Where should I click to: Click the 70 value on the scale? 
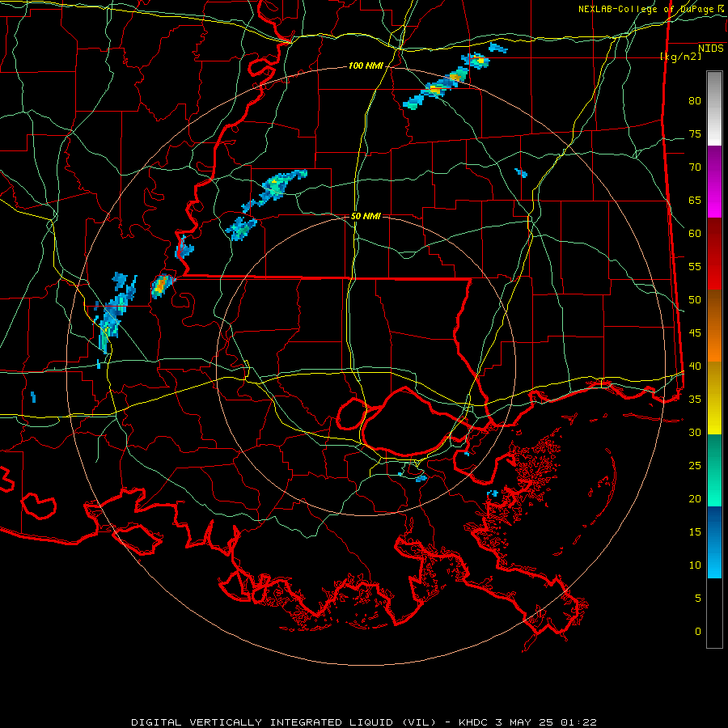point(695,167)
